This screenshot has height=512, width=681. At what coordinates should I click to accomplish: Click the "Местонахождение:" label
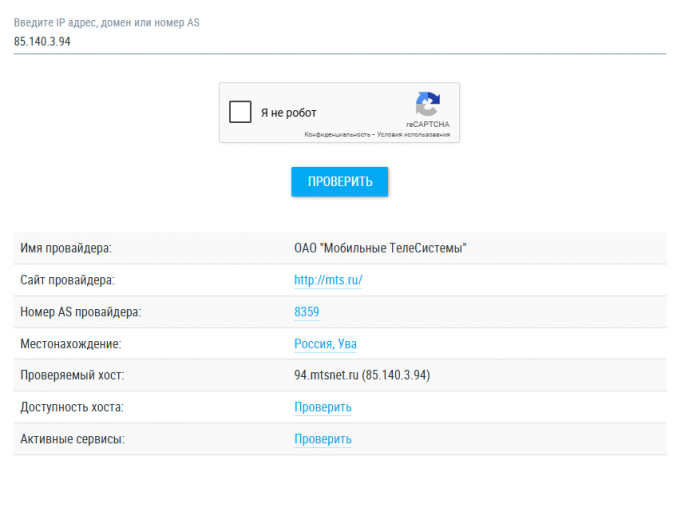[x=71, y=344]
